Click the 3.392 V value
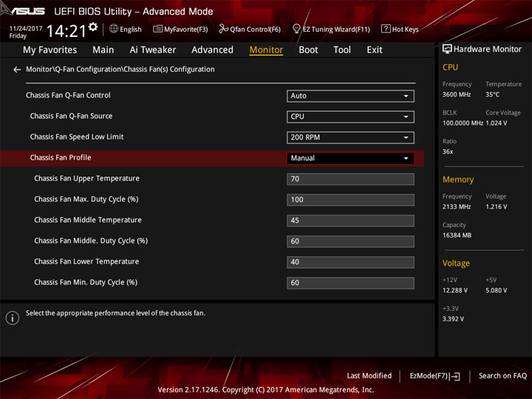 click(453, 319)
